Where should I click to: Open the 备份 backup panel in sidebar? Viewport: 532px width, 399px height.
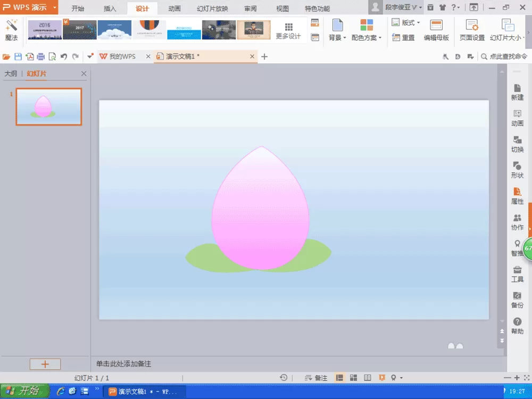(517, 300)
